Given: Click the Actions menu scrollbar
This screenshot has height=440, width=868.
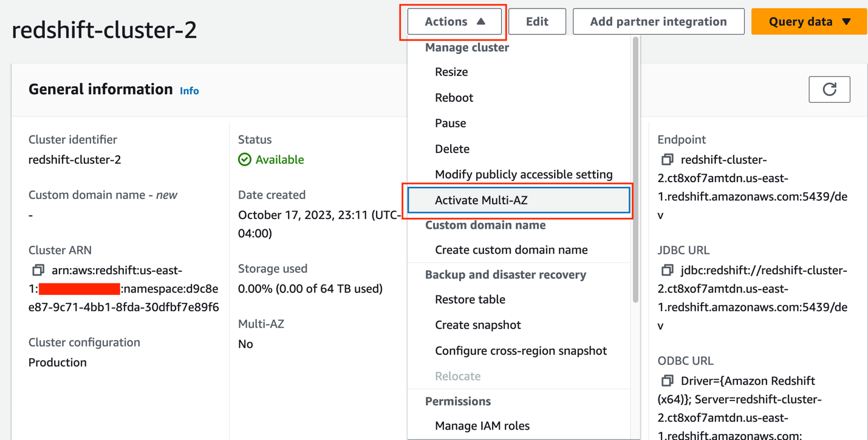Looking at the screenshot, I should pyautogui.click(x=635, y=170).
